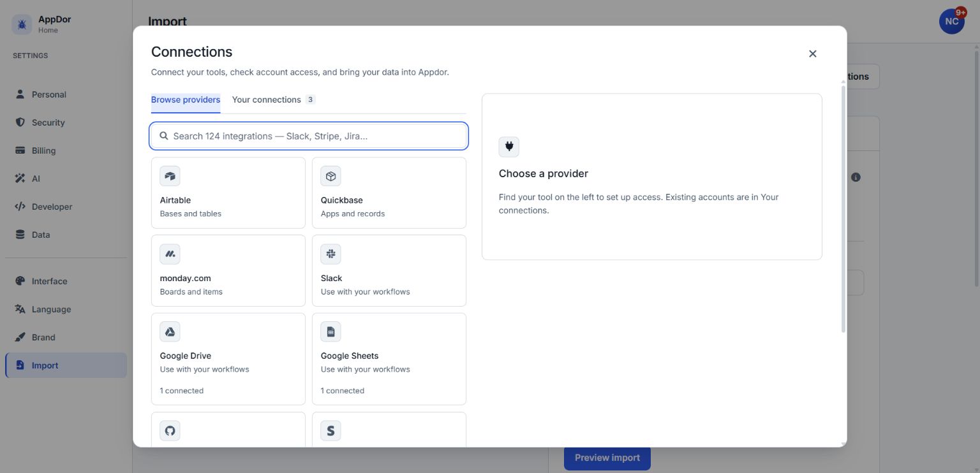Open Language settings in sidebar

click(66, 309)
